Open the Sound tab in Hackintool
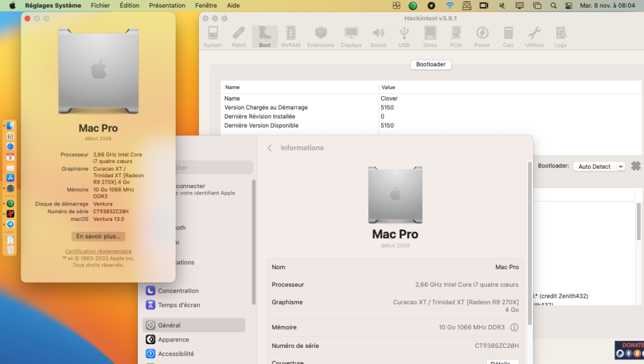Screen dimensions: 644x364 [378, 37]
